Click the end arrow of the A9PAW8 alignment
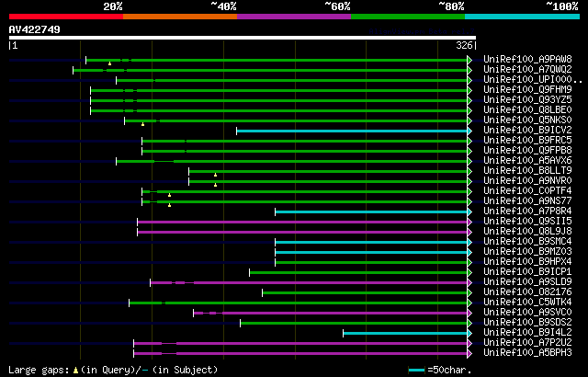The height and width of the screenshot is (377, 588). coord(469,60)
